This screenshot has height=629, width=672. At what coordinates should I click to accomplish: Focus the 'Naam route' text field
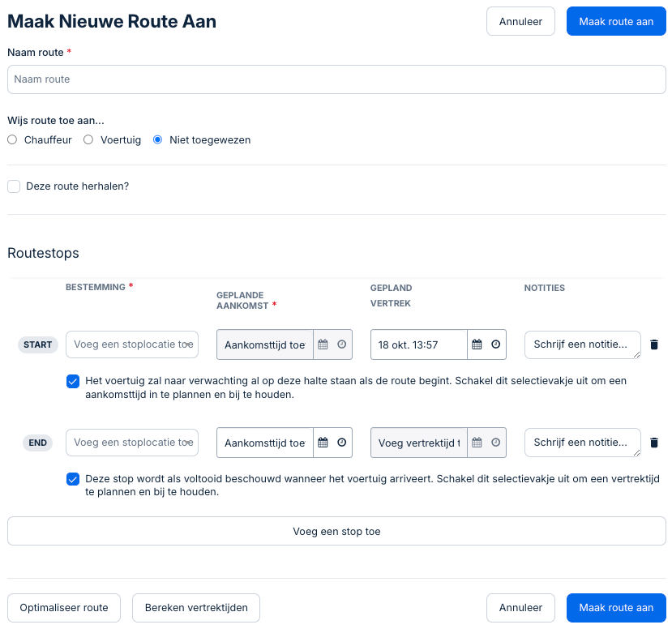pyautogui.click(x=336, y=79)
